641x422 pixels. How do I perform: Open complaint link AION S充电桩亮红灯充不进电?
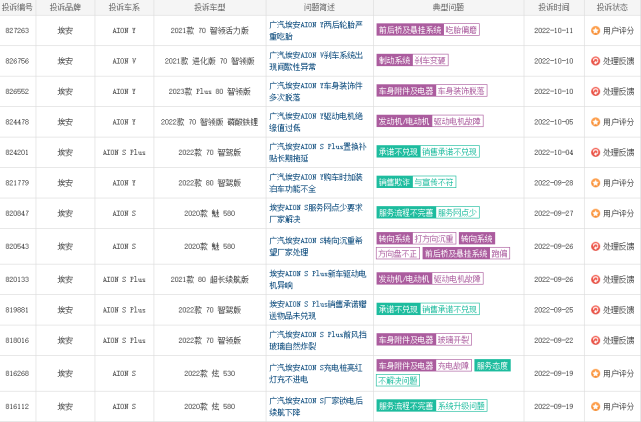[x=316, y=373]
